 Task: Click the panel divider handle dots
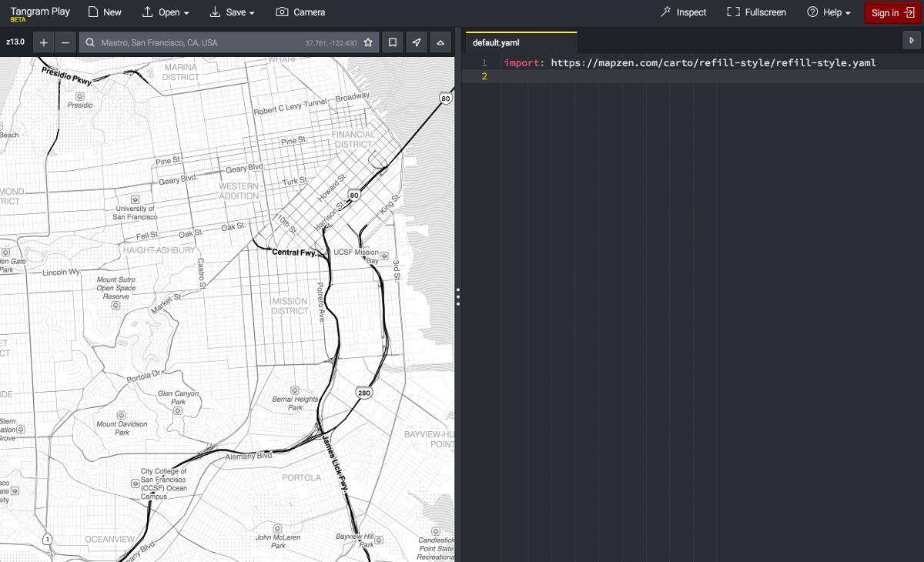pyautogui.click(x=458, y=297)
